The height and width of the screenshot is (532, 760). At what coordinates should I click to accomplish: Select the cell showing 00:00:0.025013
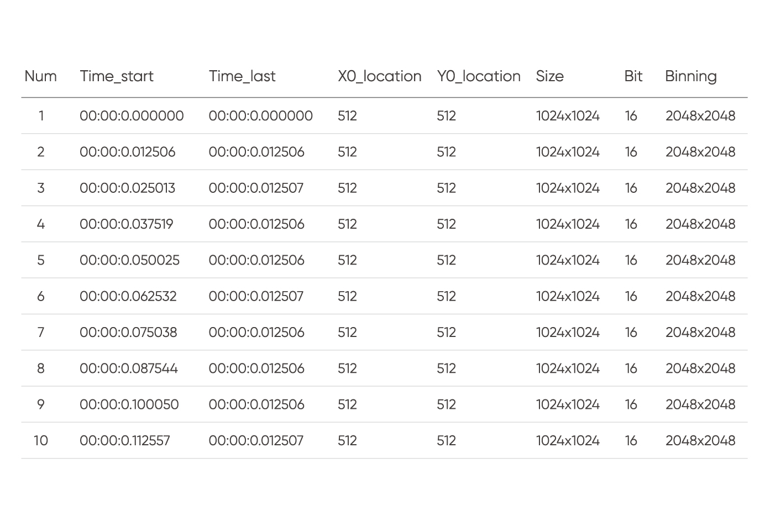pos(127,188)
